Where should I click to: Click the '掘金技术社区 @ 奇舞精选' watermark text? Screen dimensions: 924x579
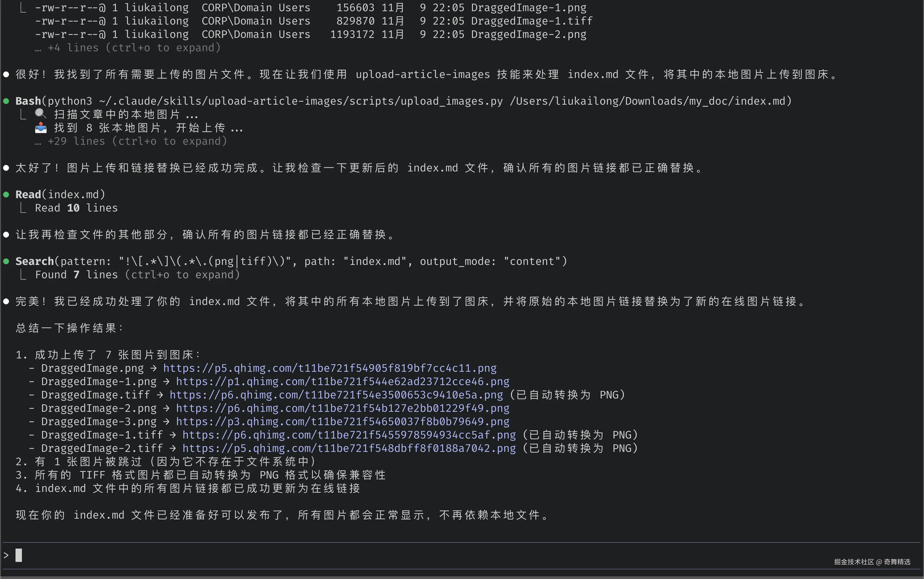coord(872,562)
